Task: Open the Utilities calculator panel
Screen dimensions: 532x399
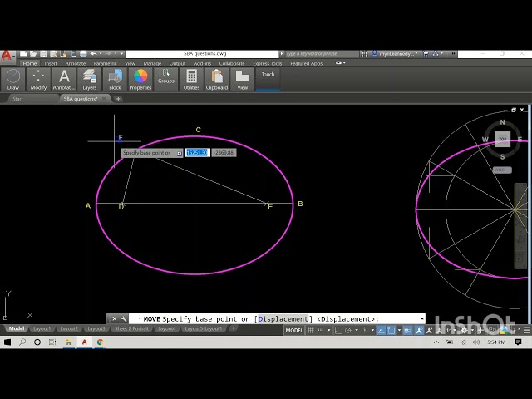Action: point(191,80)
